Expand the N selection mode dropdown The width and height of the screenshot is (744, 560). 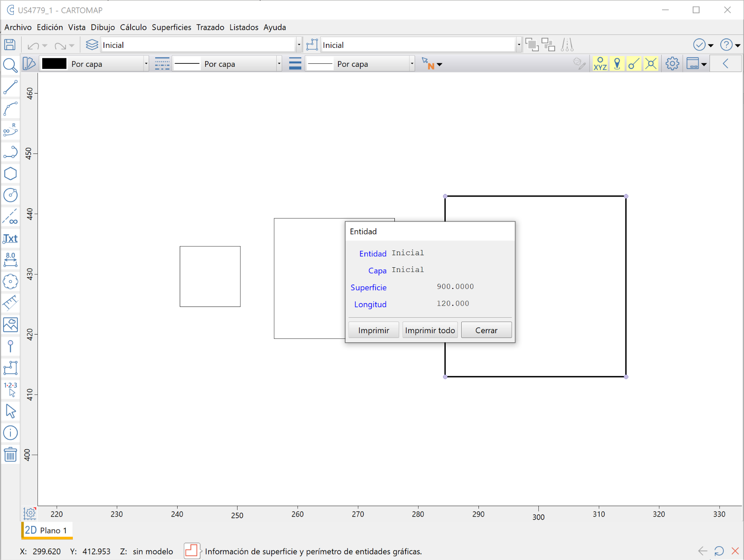[439, 65]
